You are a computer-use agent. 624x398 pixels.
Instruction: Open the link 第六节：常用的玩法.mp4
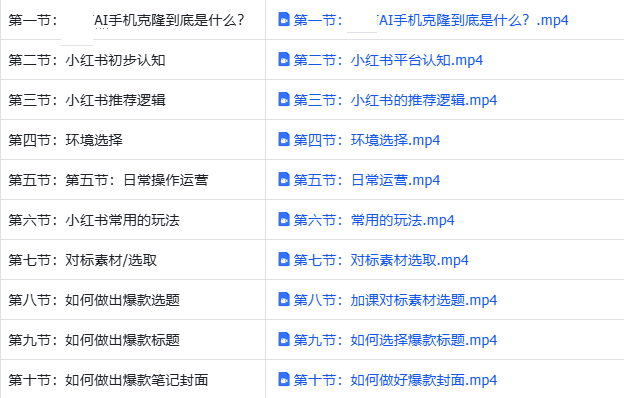(x=374, y=220)
